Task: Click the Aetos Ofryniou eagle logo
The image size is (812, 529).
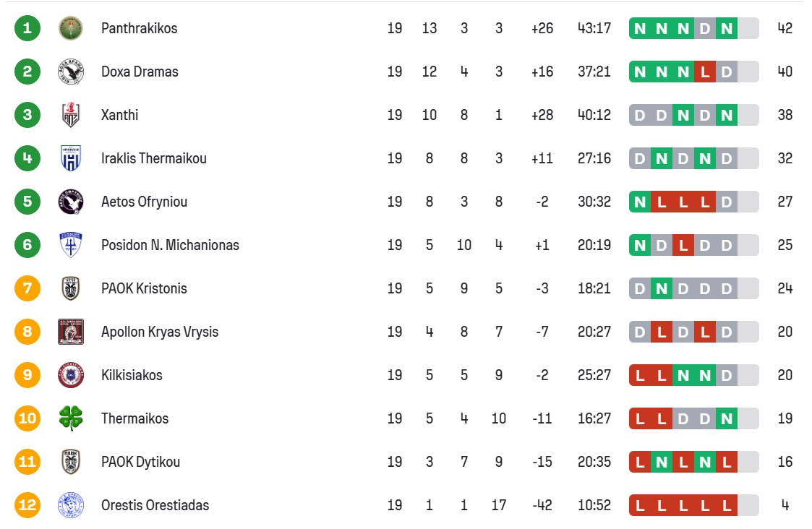Action: [x=70, y=202]
